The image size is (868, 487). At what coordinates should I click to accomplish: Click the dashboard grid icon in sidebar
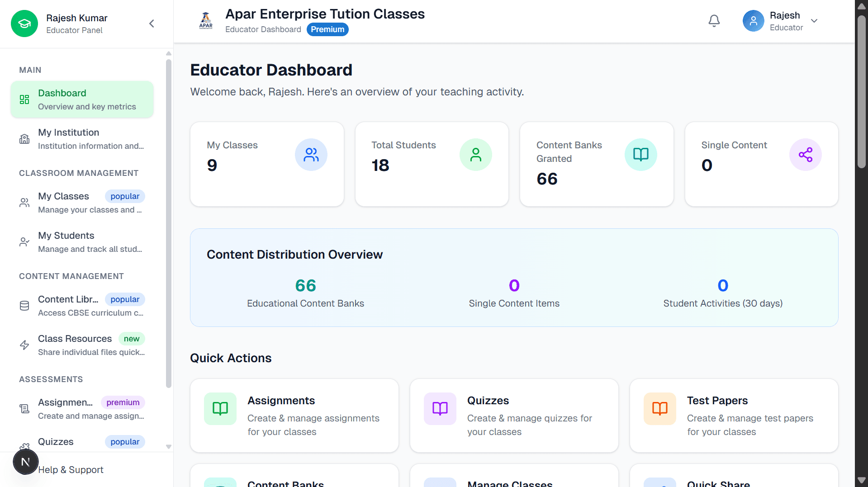tap(24, 99)
